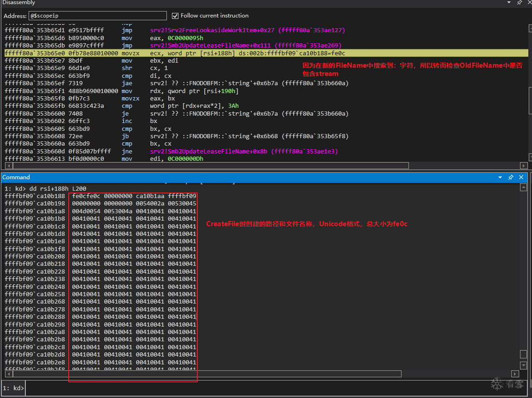The height and width of the screenshot is (398, 532).
Task: Select mov ebx, edi instruction
Action: (92, 61)
